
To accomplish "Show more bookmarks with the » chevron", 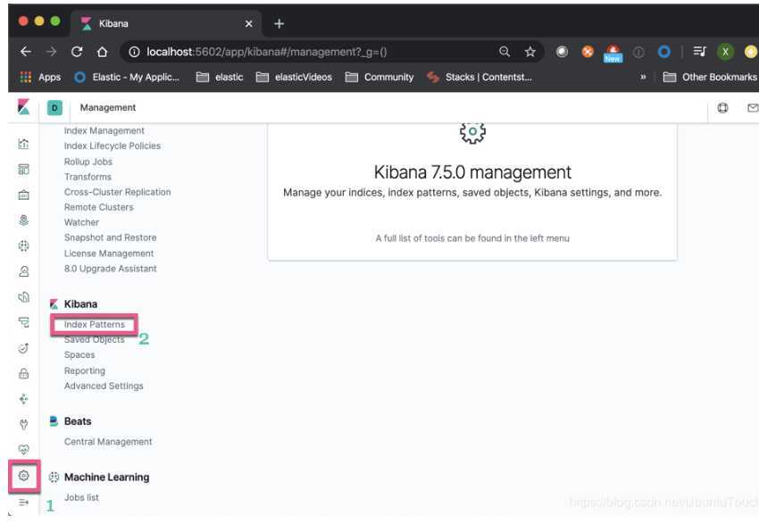I will click(643, 77).
